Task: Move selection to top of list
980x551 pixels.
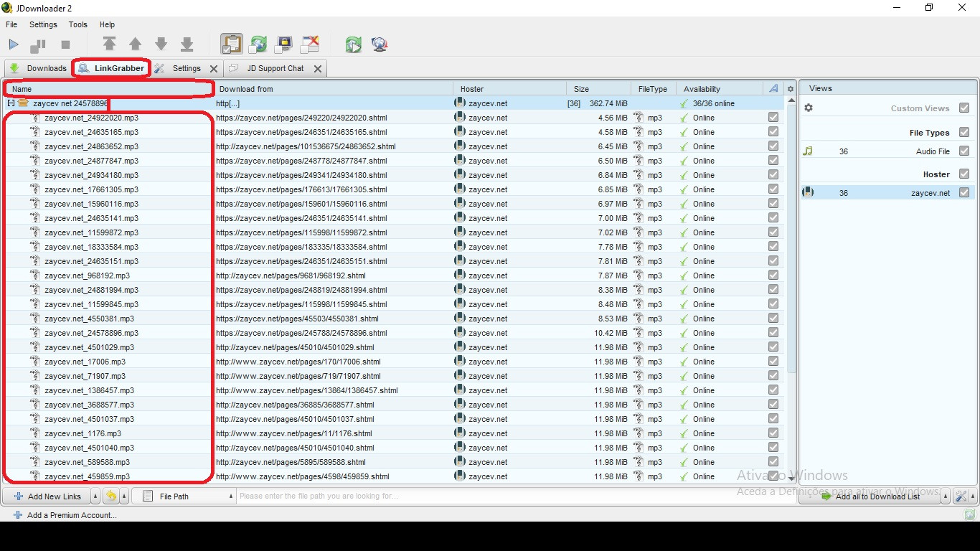Action: pyautogui.click(x=109, y=44)
